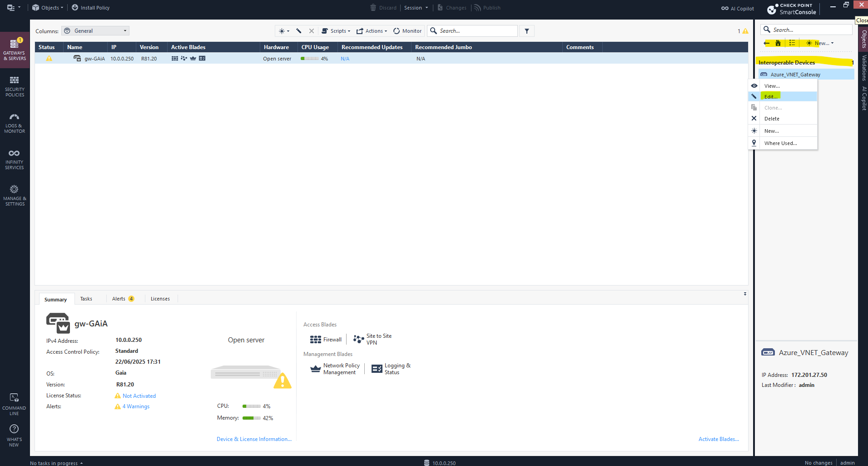Viewport: 868px width, 466px height.
Task: Click Network Policy Management blade icon
Action: 316,369
